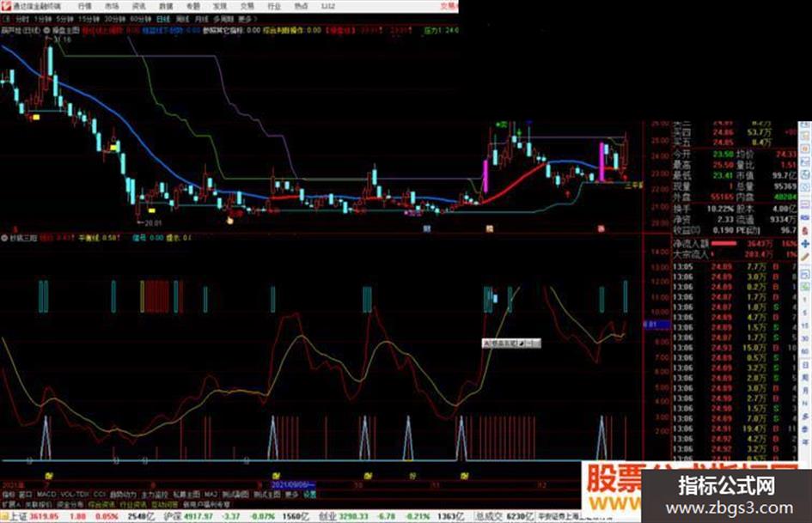This screenshot has height=523, width=812.
Task: Click the 换手 10.22% value
Action: point(722,209)
